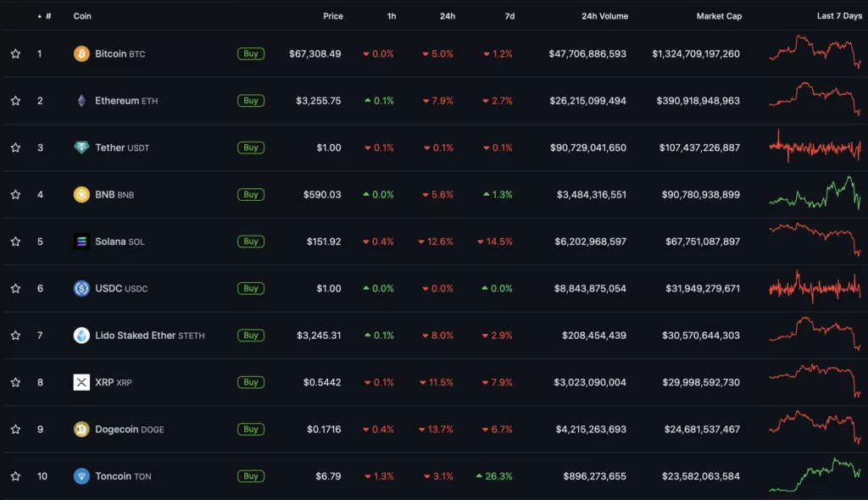View Bitcoin's 7-day sparkline chart

point(815,52)
